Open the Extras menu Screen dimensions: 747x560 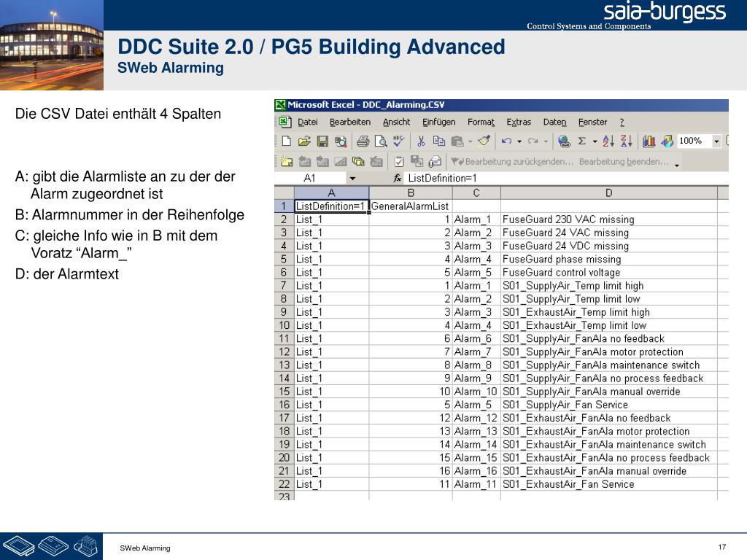click(519, 122)
